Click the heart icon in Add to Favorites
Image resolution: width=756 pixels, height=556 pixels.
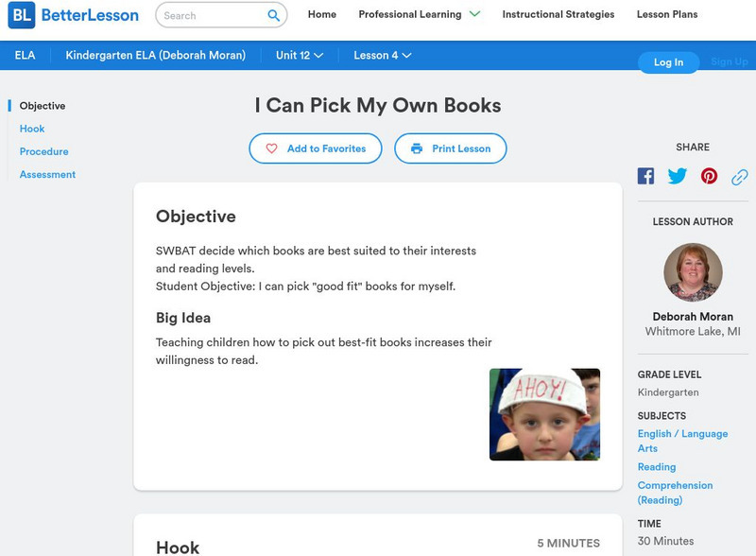click(x=271, y=148)
